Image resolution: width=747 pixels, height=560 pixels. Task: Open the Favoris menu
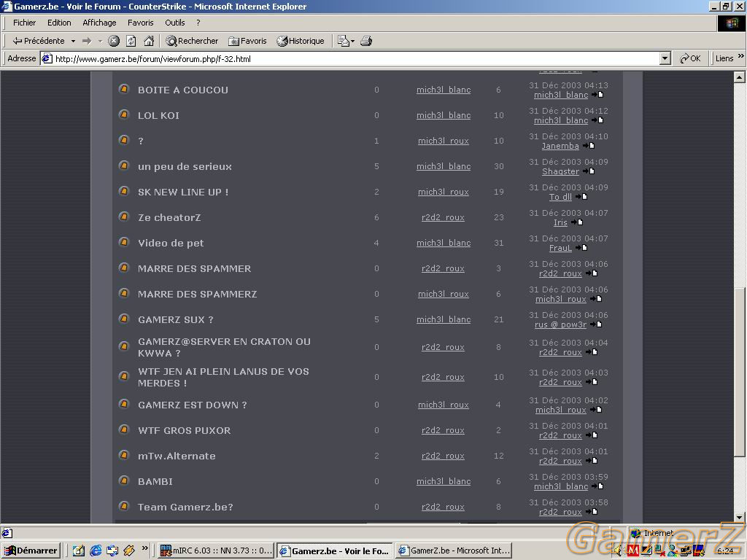[141, 23]
